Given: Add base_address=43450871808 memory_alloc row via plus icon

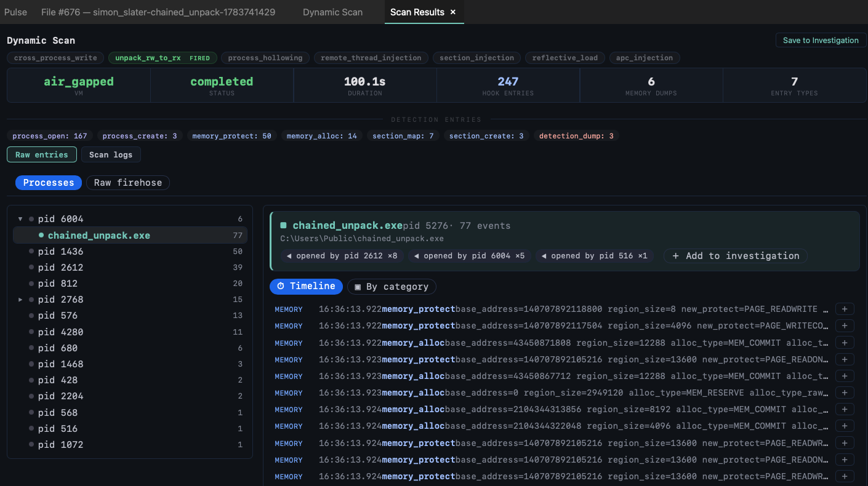Looking at the screenshot, I should coord(845,343).
